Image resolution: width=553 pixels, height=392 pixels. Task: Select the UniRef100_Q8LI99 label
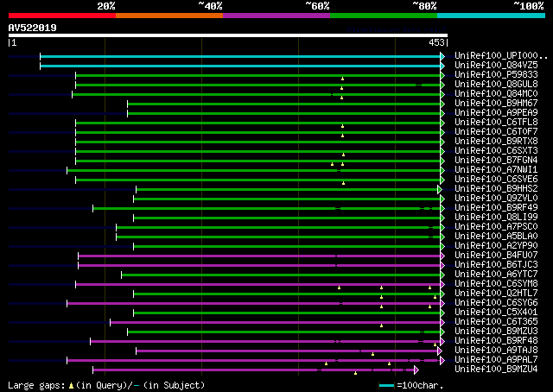click(496, 218)
